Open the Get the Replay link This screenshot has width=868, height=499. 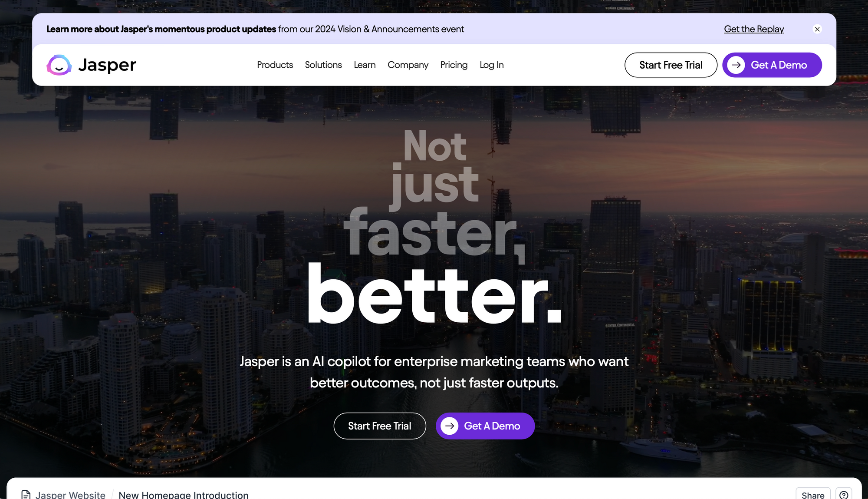(754, 29)
